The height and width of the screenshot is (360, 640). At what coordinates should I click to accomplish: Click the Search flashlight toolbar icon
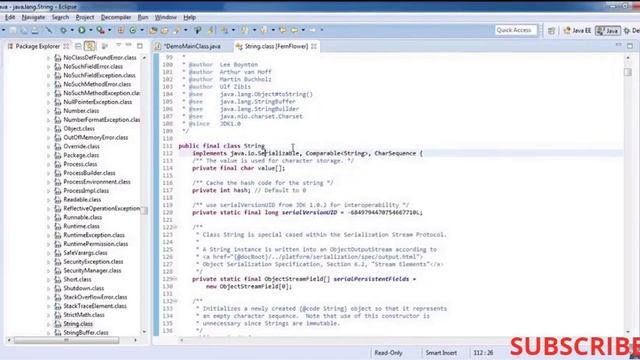point(177,30)
